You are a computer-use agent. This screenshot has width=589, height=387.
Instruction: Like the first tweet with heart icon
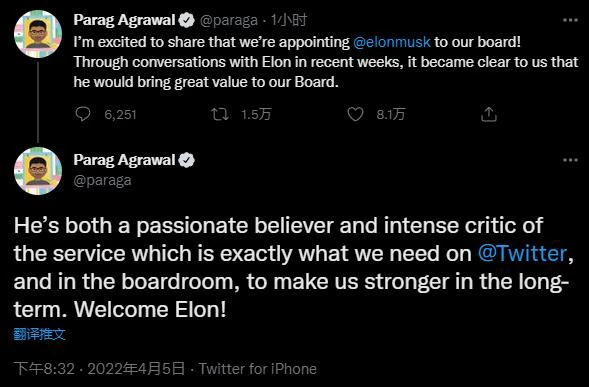coord(355,114)
